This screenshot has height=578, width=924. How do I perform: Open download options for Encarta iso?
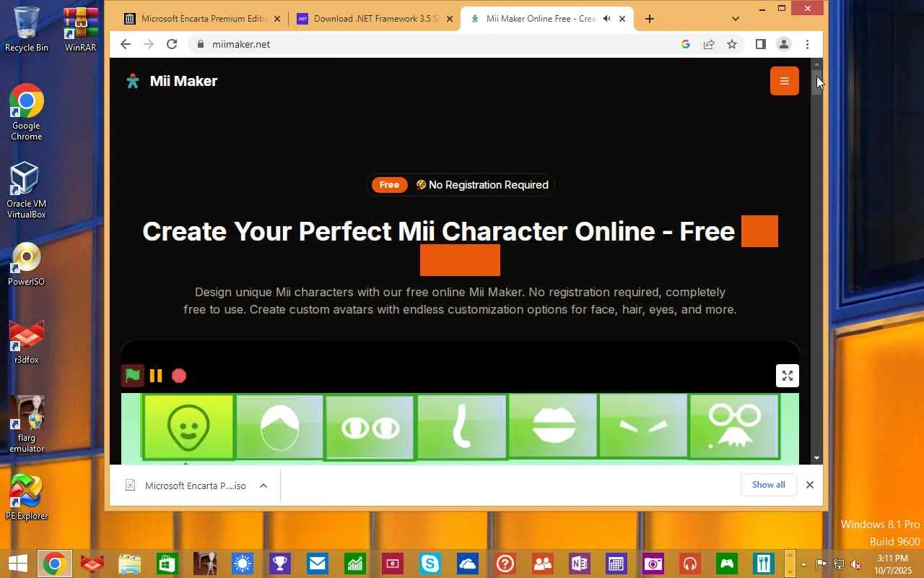tap(263, 486)
